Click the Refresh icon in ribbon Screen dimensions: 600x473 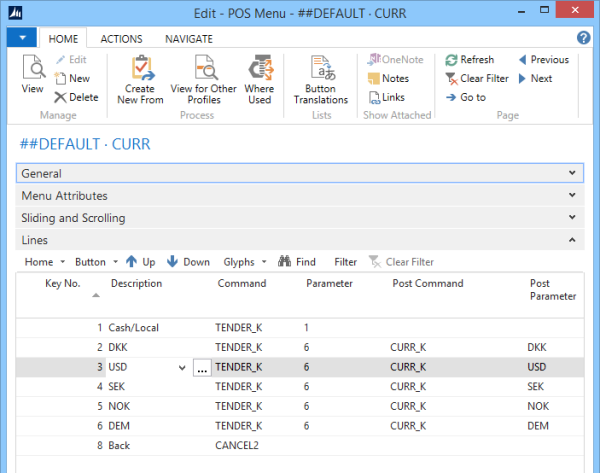pos(469,60)
